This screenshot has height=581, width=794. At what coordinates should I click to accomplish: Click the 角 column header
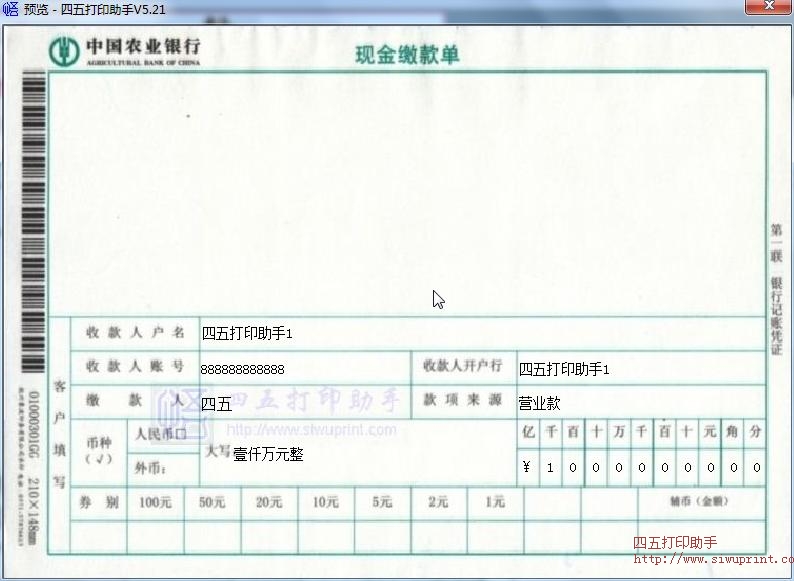[x=732, y=432]
